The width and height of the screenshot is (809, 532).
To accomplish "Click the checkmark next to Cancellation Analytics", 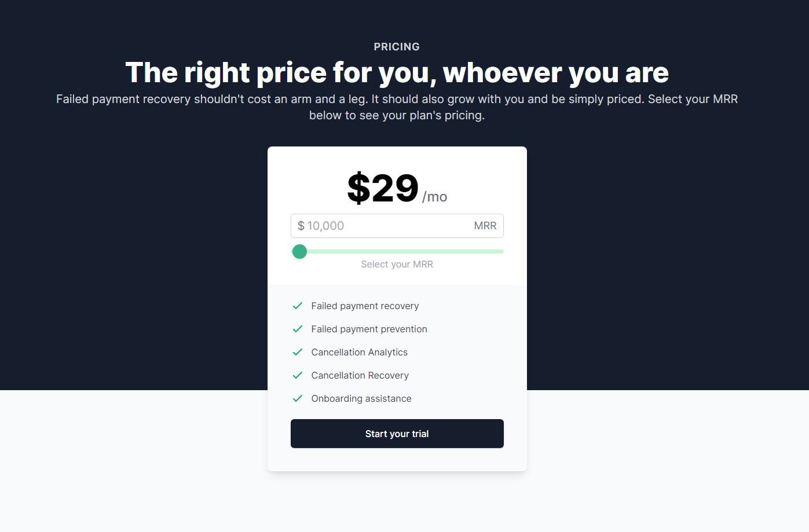I will tap(298, 352).
